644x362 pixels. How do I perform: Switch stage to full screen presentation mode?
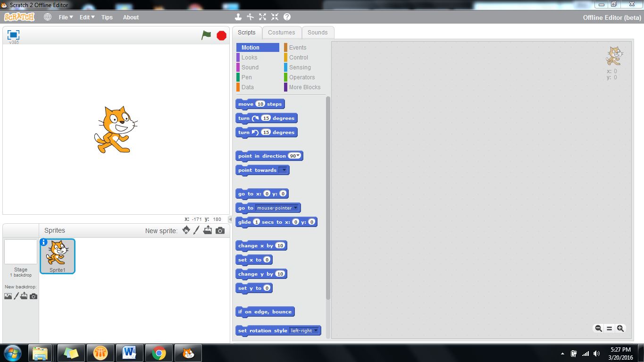point(13,35)
